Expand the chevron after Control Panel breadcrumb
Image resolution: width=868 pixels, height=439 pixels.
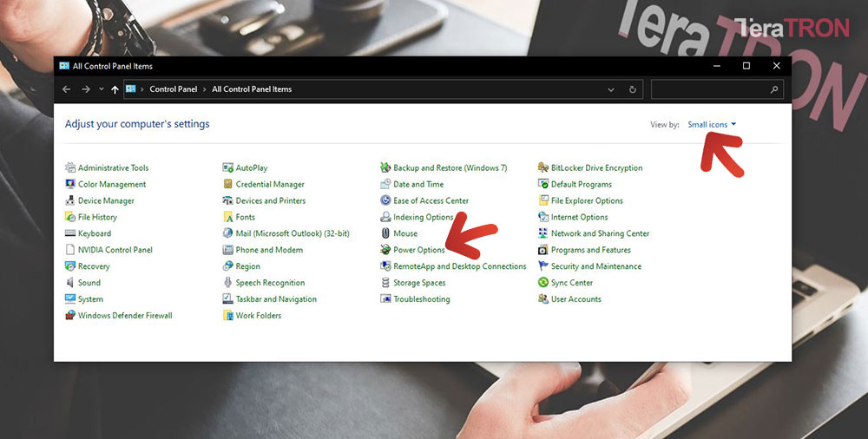(204, 89)
